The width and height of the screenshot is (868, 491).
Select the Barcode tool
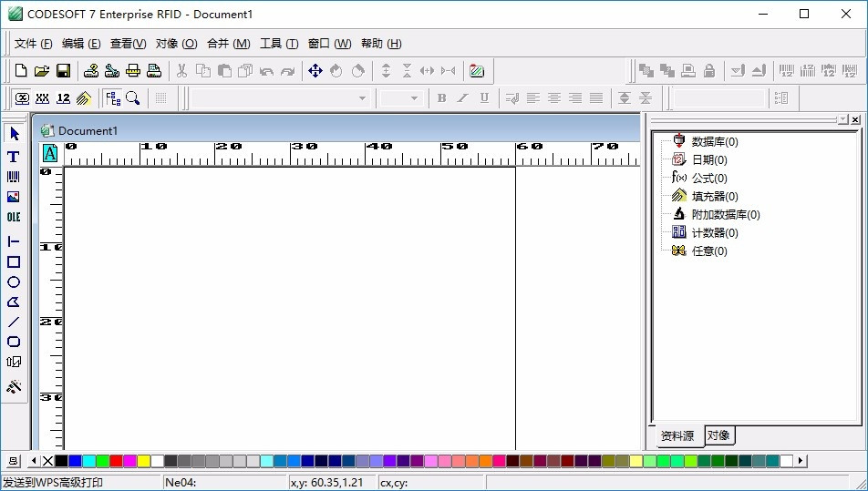14,177
